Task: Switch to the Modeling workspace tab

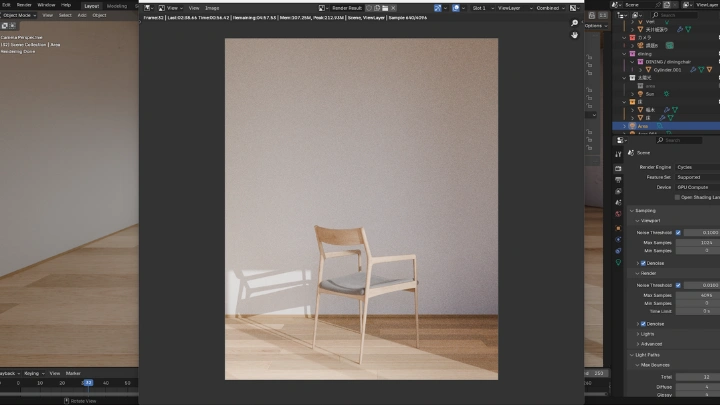Action: click(x=117, y=6)
